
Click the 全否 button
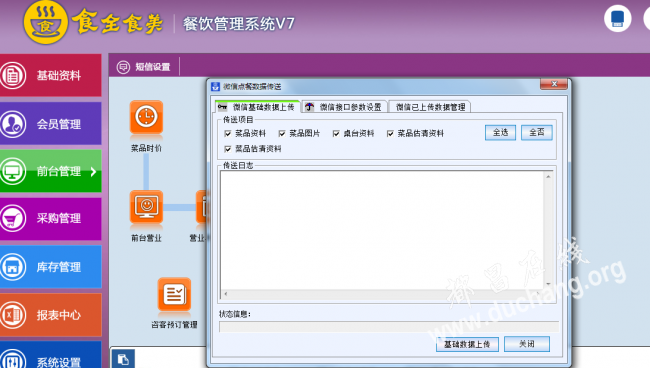tap(536, 133)
